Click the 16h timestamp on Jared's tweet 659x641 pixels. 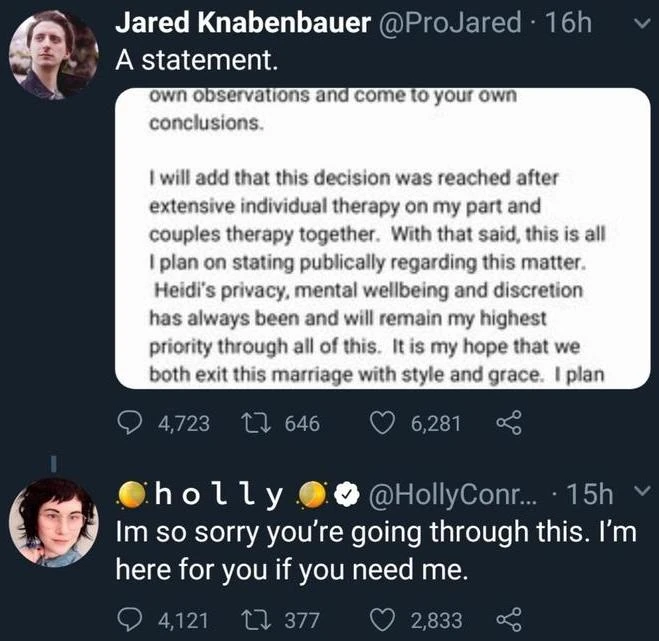pyautogui.click(x=567, y=22)
